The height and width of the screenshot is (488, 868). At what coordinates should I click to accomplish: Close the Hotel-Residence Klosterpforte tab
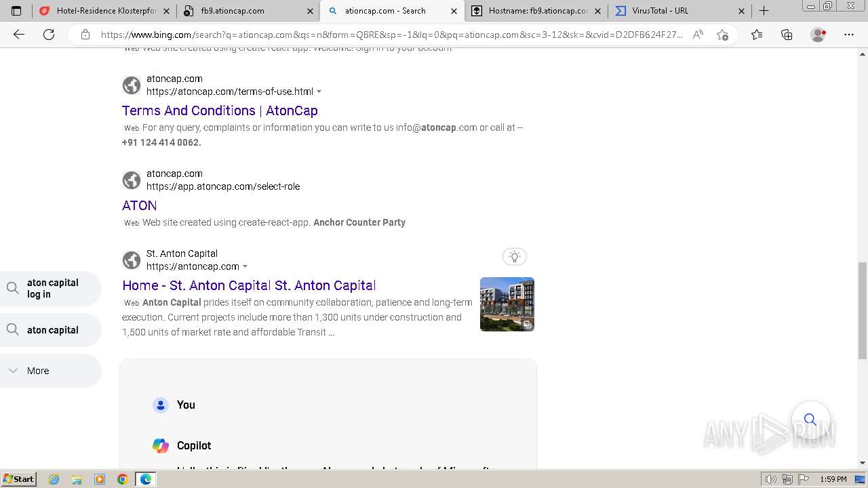166,11
